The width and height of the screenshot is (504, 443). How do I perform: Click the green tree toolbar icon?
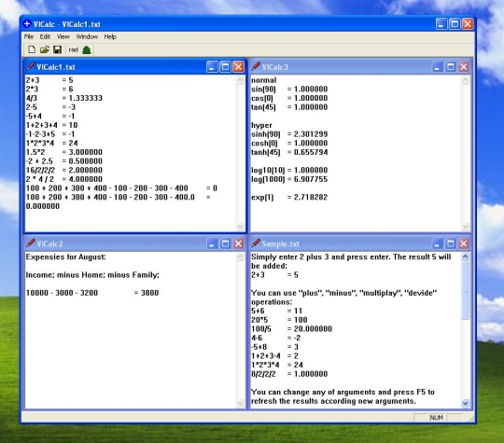[x=87, y=49]
